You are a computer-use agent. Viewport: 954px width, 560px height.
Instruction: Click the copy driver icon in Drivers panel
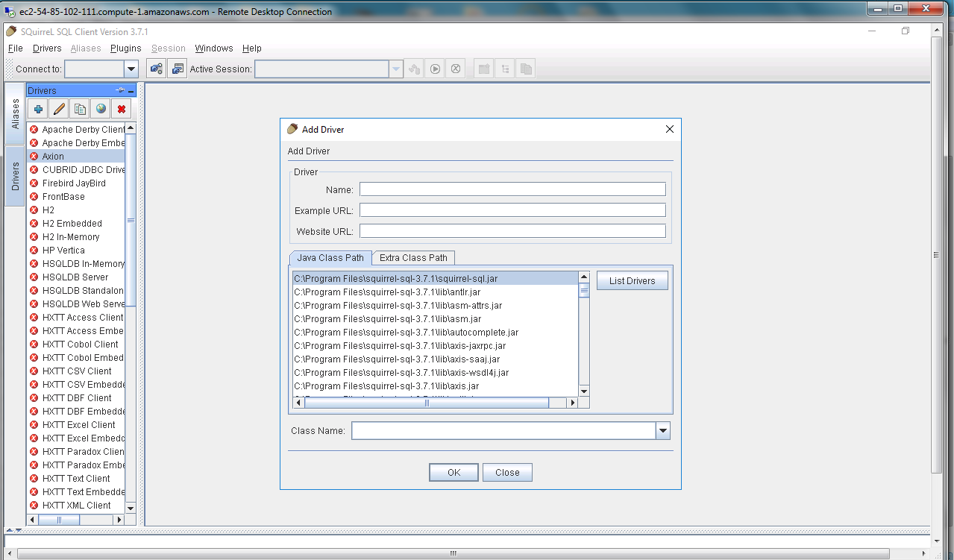[80, 109]
